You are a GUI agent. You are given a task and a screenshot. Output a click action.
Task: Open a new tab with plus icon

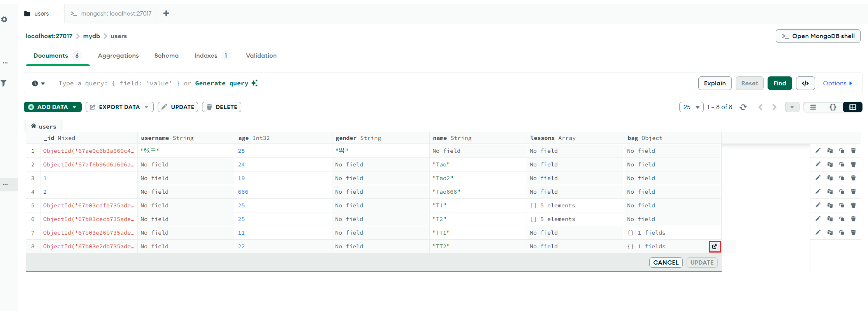pos(166,14)
